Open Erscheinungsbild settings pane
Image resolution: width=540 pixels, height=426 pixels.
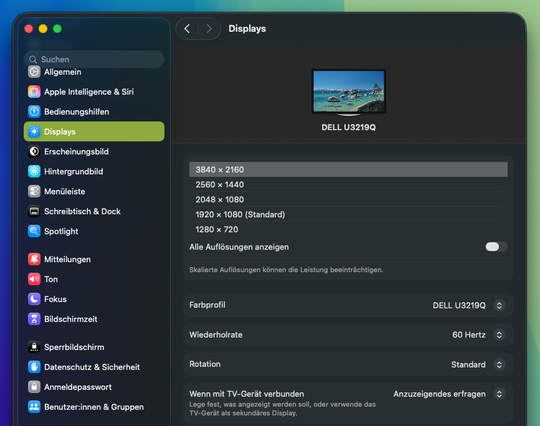(94, 152)
